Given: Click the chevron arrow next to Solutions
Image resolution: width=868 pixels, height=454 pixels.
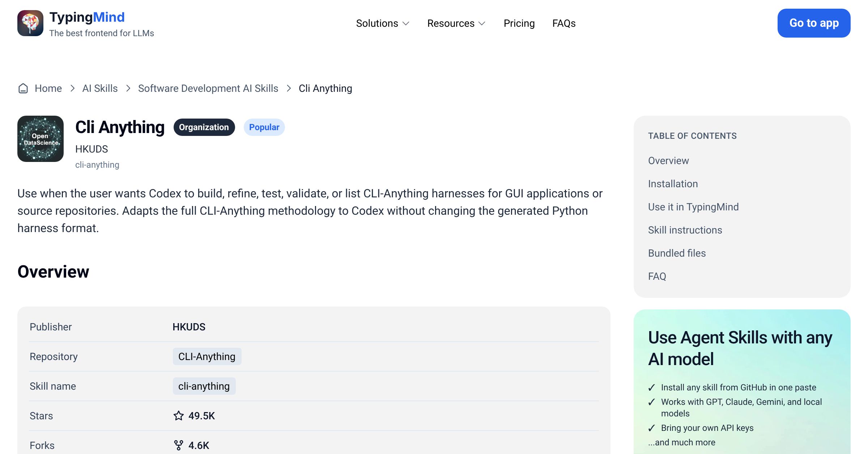Looking at the screenshot, I should (406, 23).
